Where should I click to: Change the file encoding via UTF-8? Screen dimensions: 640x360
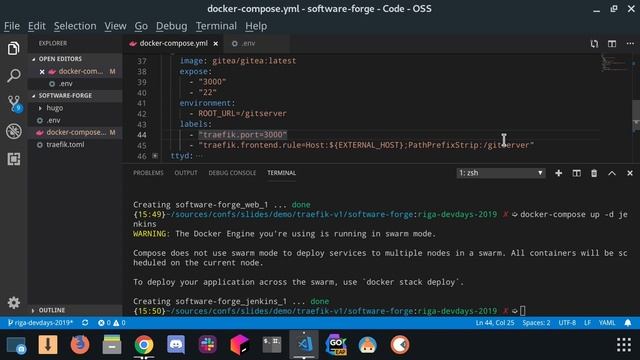(567, 323)
